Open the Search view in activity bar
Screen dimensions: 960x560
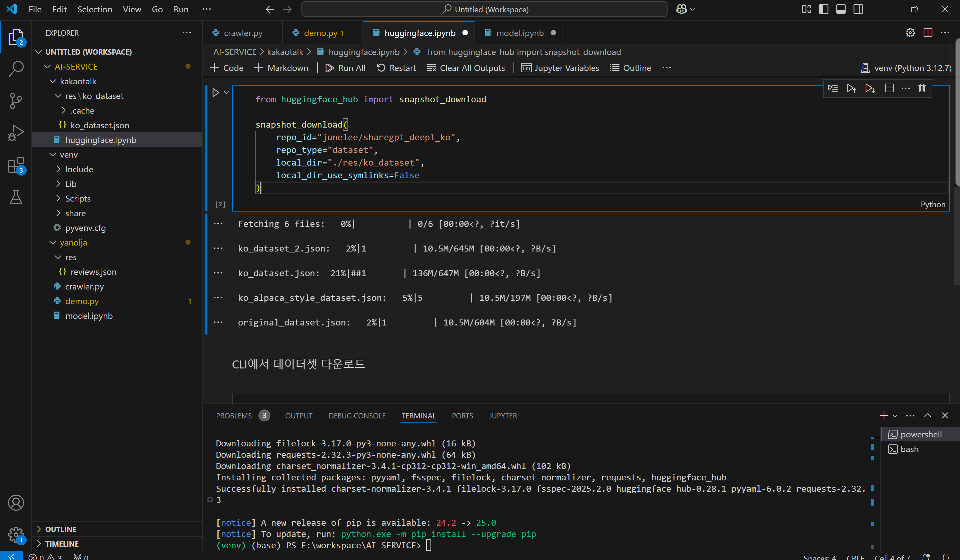tap(16, 69)
